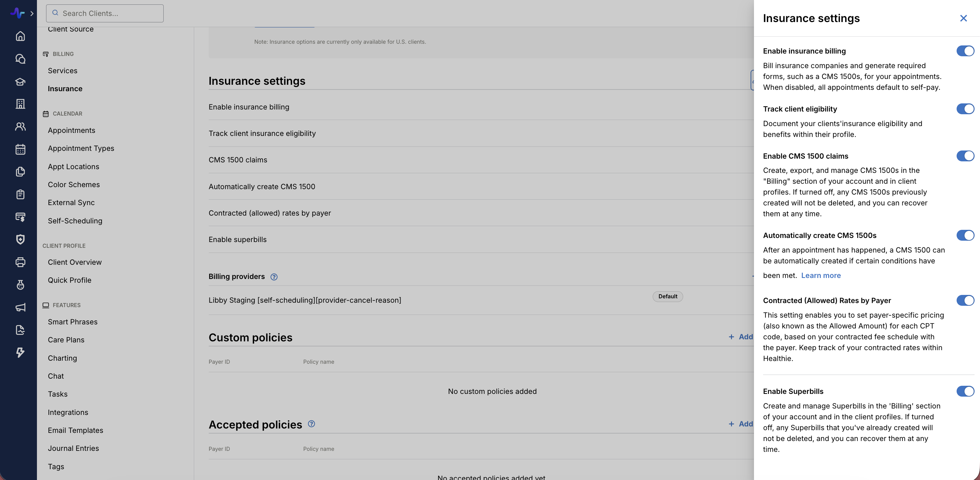Open the Calendar icon in left rail

[20, 149]
